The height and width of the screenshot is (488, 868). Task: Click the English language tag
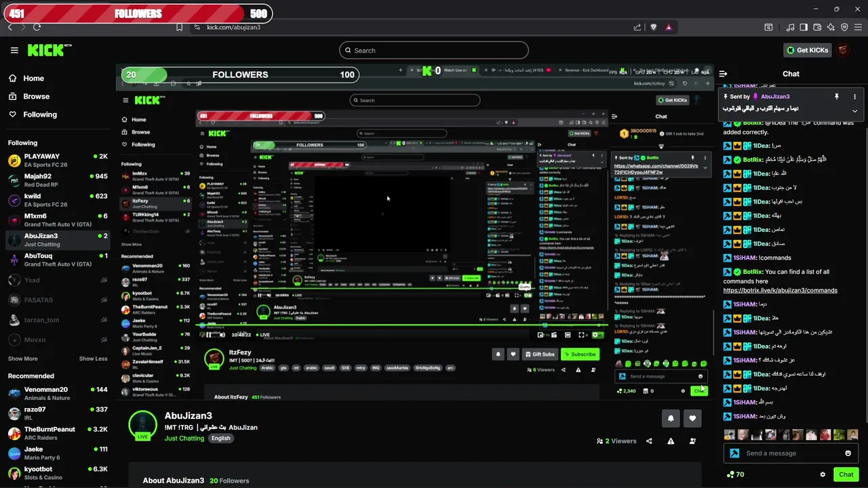(220, 439)
